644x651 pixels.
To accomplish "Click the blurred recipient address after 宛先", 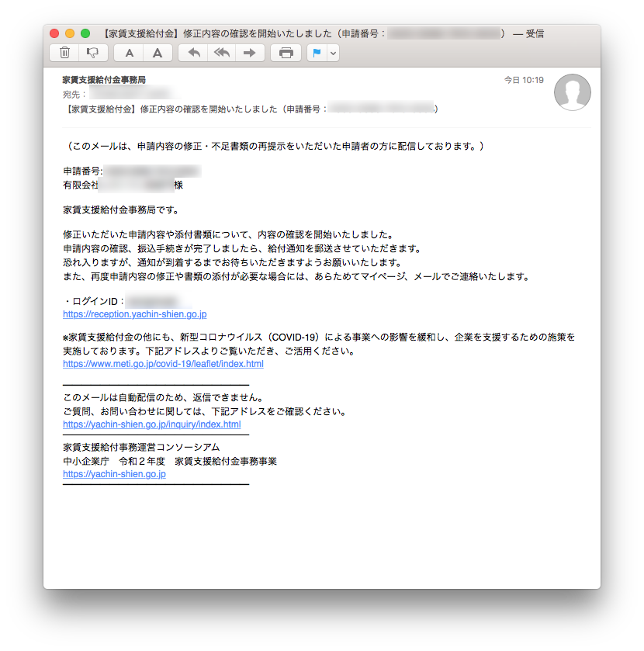I will click(x=128, y=94).
